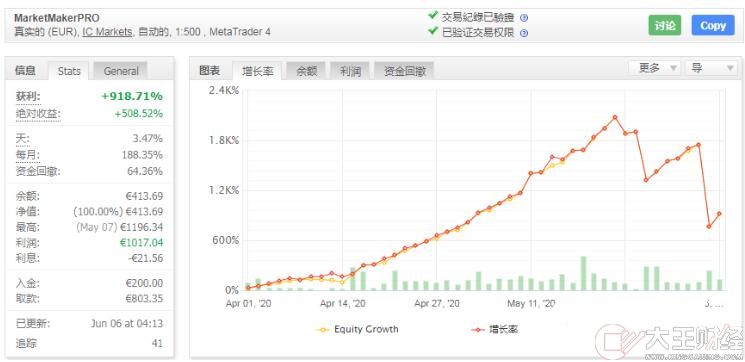Image resolution: width=745 pixels, height=362 pixels.
Task: Open the 更多 dropdown menu
Action: (x=654, y=68)
